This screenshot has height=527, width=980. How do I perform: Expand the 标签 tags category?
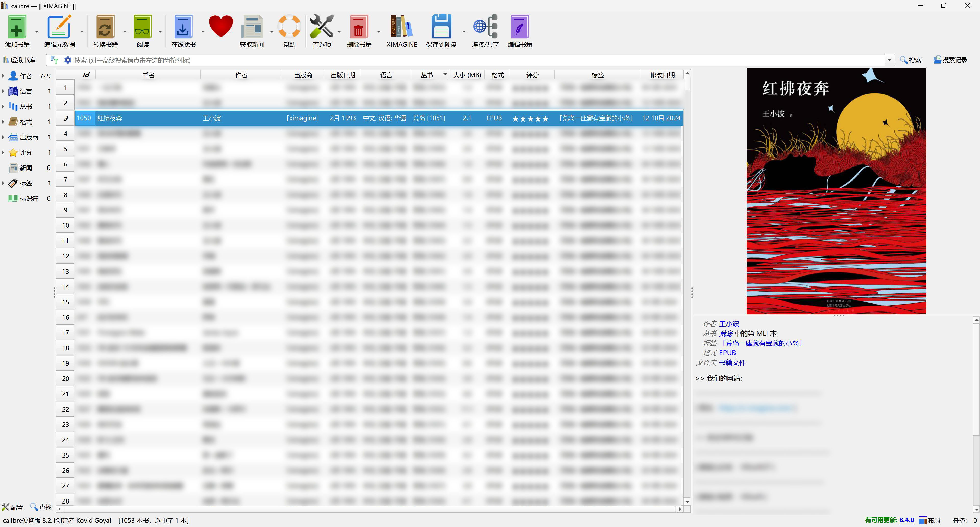tap(3, 183)
